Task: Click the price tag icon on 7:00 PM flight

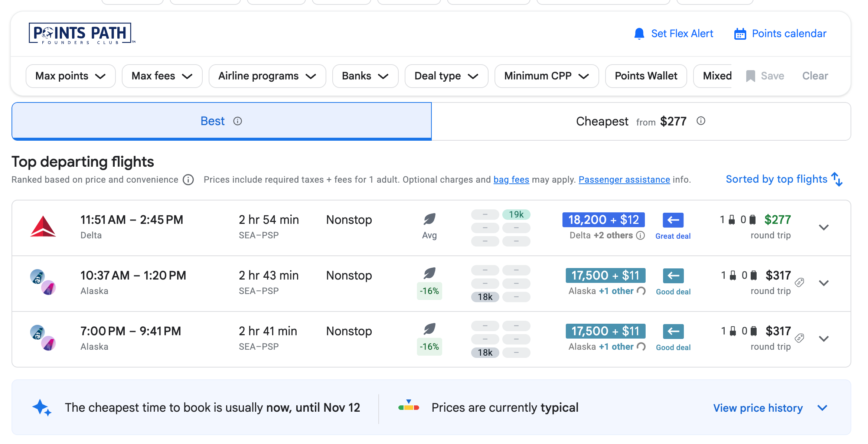Action: coord(800,338)
